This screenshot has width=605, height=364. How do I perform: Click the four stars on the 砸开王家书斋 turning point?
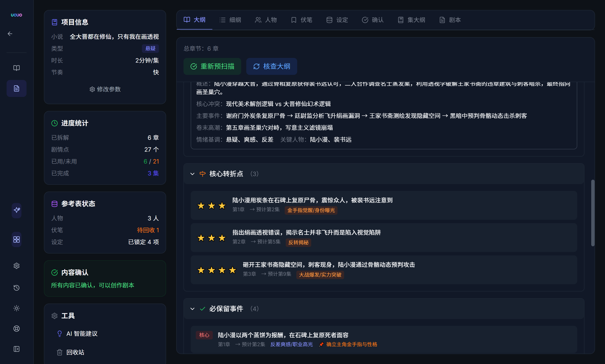pos(217,270)
